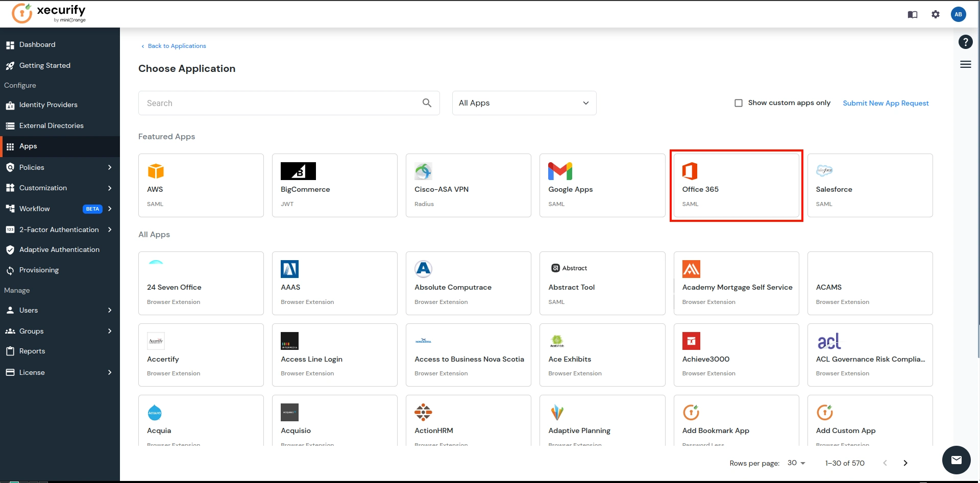Select the 2-Factor Authentication icon
Image resolution: width=980 pixels, height=483 pixels.
pos(10,230)
